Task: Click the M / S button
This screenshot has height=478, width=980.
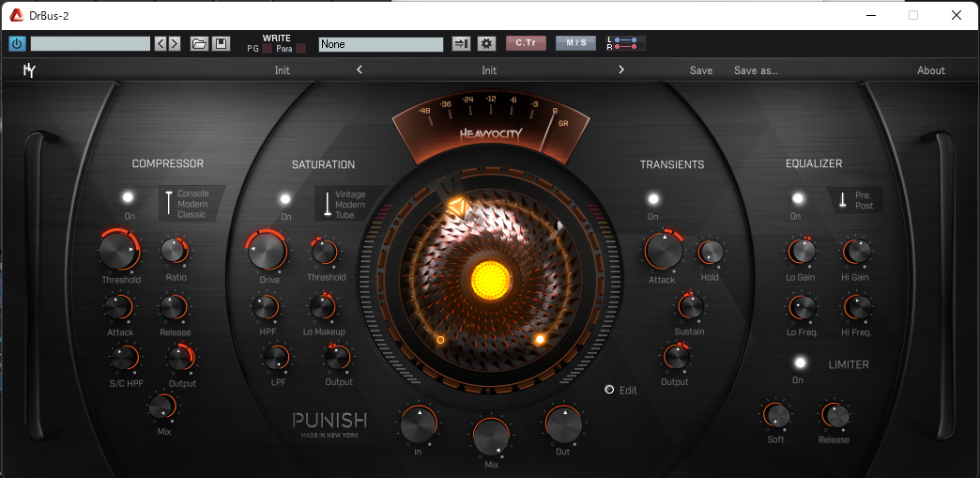Action: click(575, 43)
